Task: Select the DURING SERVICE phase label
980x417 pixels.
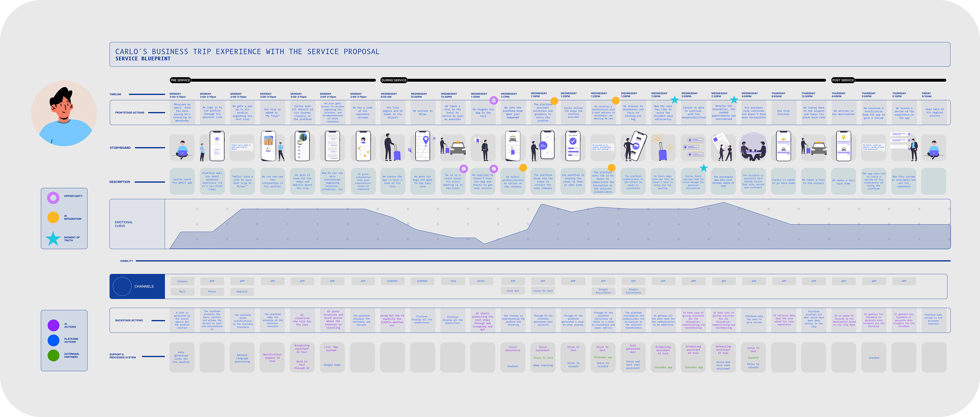Action: click(x=394, y=80)
